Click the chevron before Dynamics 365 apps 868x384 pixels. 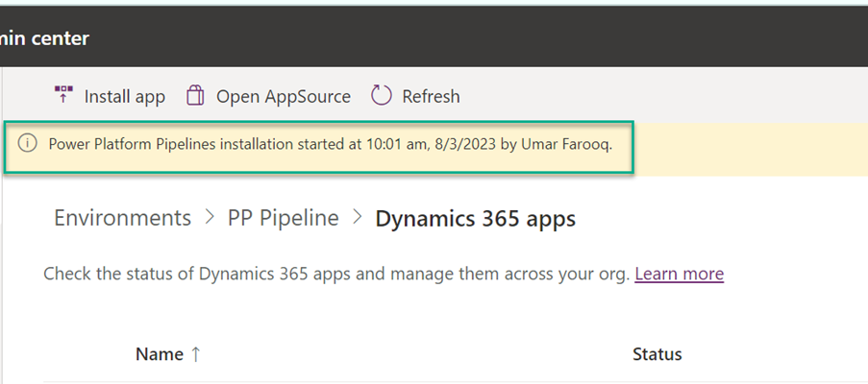pyautogui.click(x=357, y=219)
